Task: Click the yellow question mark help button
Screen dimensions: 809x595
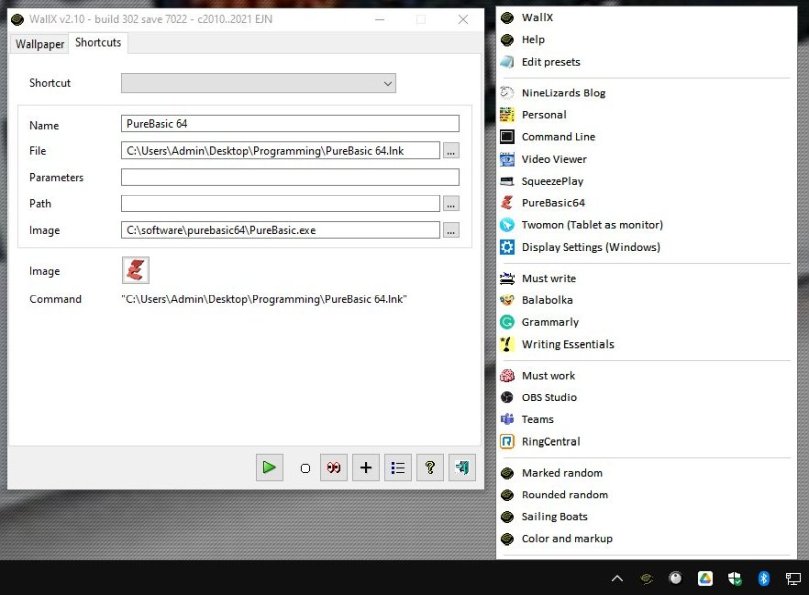Action: (x=430, y=468)
